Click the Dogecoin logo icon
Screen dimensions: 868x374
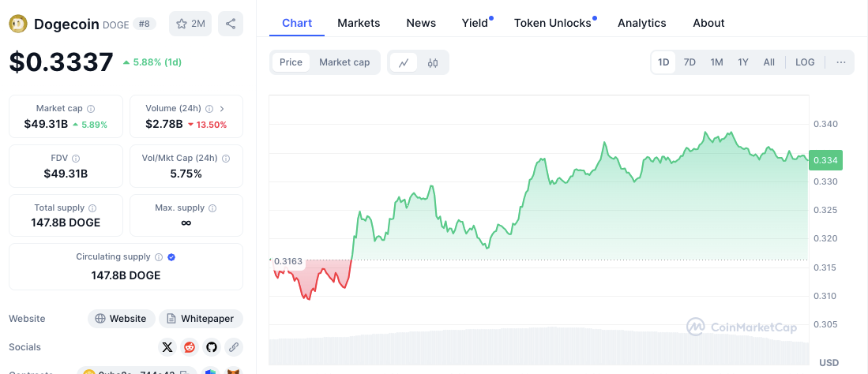point(18,23)
